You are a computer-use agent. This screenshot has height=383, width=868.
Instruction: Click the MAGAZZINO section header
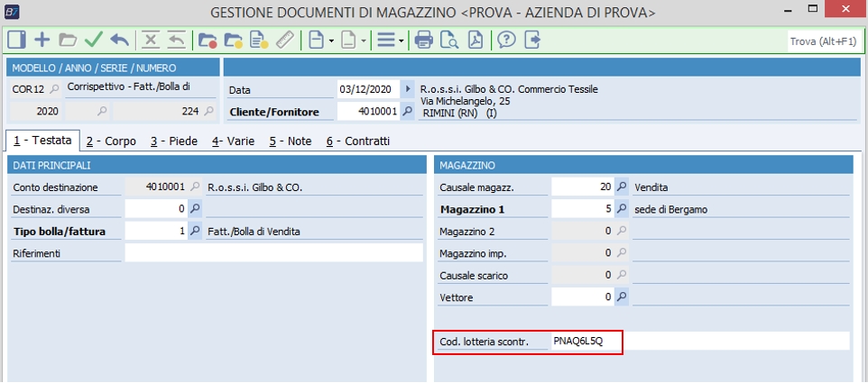(644, 165)
